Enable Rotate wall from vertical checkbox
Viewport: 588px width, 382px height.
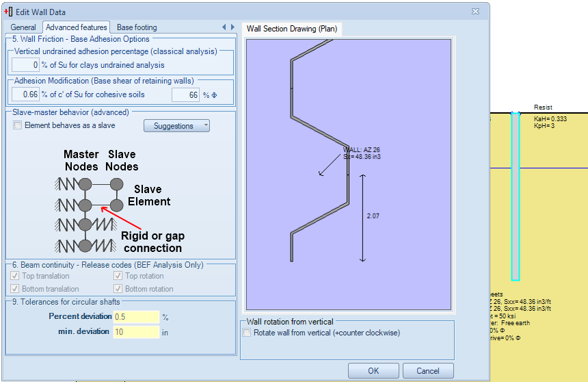click(247, 333)
